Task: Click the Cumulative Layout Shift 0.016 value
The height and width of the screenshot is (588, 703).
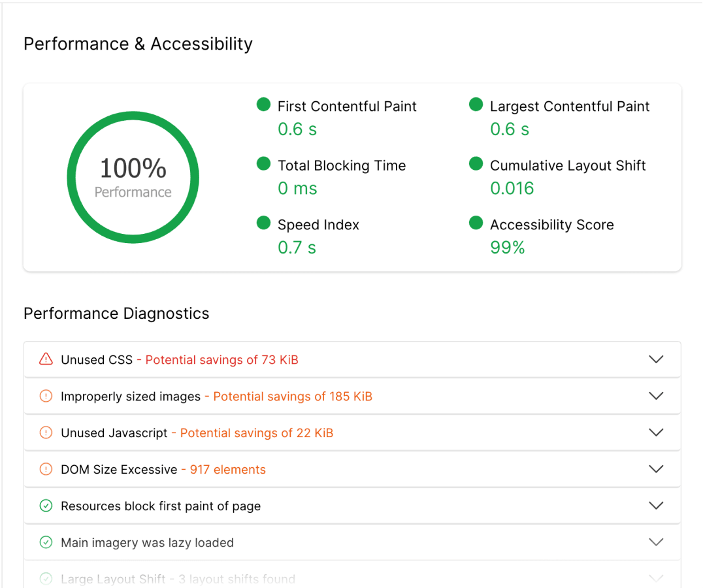Action: [x=512, y=189]
